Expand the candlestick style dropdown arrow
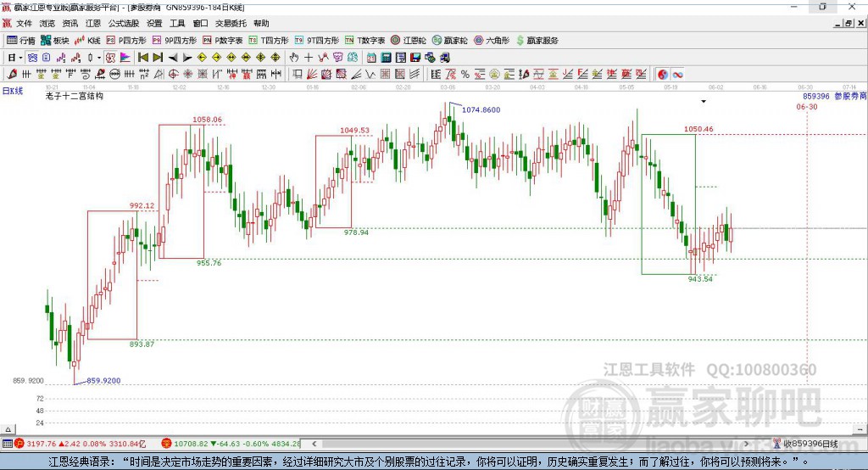This screenshot has width=868, height=470. click(x=99, y=58)
